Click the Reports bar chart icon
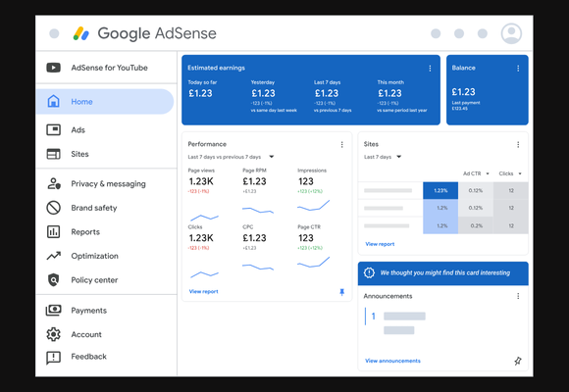The image size is (569, 392). pos(53,231)
